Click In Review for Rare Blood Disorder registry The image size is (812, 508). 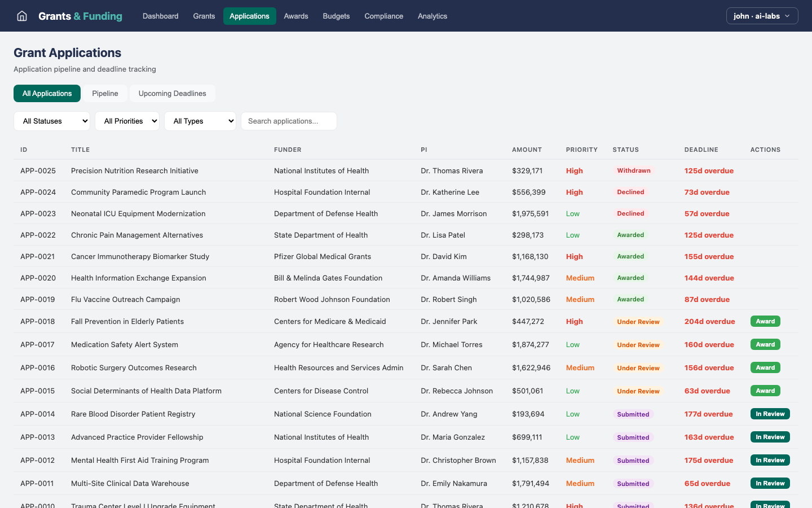click(x=770, y=414)
